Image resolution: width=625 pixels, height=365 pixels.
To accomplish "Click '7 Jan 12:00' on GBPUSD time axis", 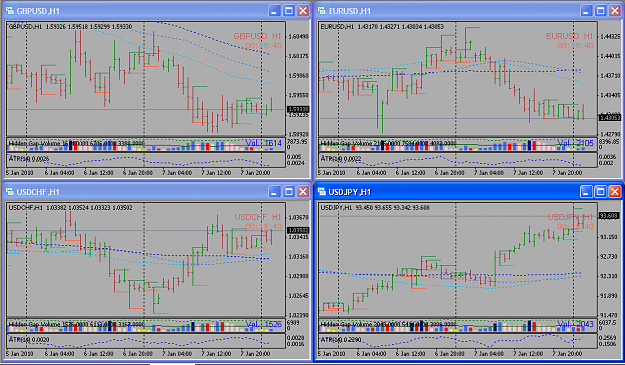I will point(216,173).
